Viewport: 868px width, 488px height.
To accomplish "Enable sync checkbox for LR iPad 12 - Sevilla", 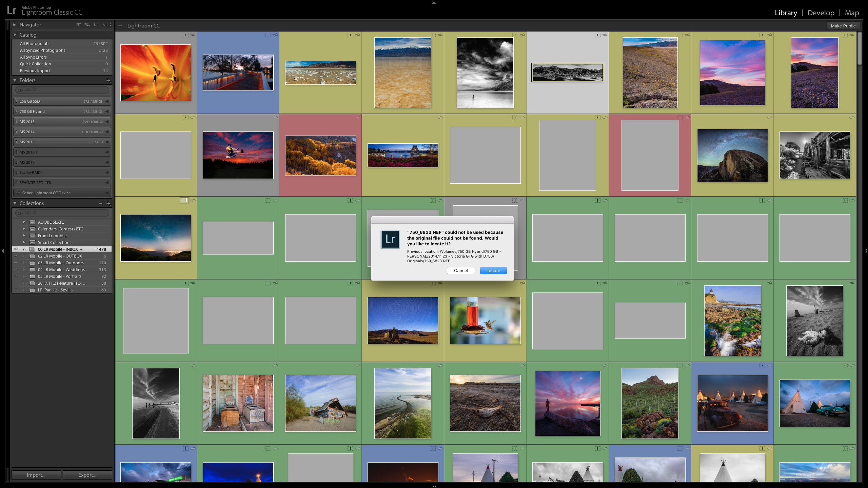I will pos(16,290).
